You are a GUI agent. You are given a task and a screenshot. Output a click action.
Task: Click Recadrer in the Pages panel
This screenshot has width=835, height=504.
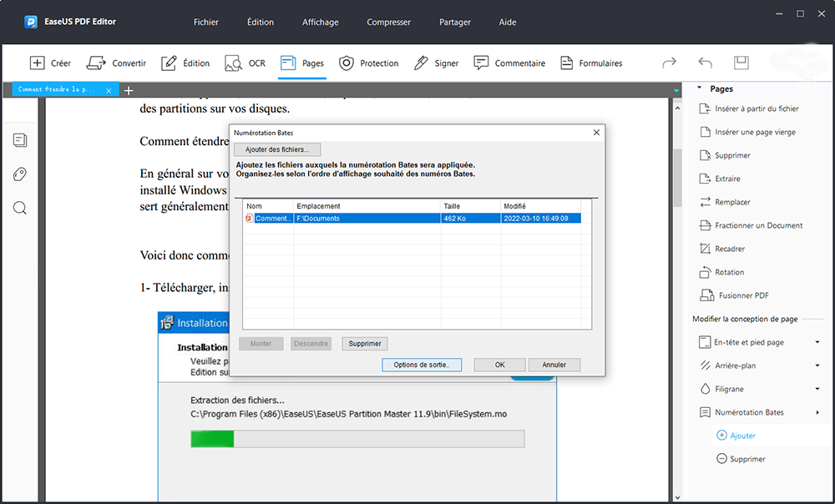pyautogui.click(x=722, y=249)
